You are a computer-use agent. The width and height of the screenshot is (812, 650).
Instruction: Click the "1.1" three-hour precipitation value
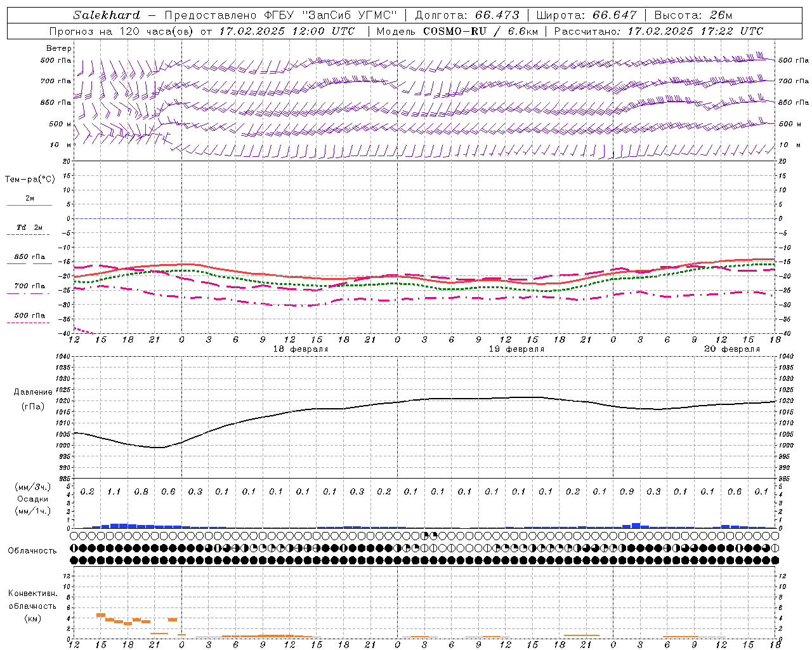114,492
